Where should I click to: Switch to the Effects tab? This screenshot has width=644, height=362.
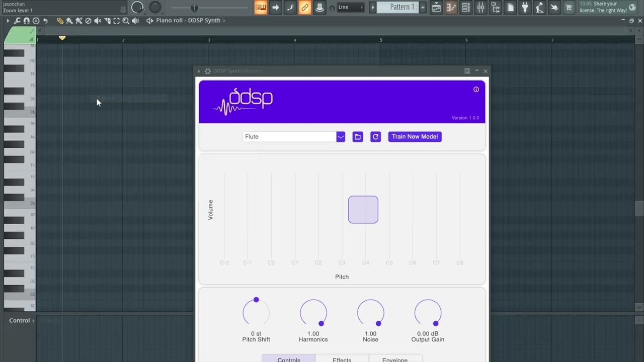342,358
